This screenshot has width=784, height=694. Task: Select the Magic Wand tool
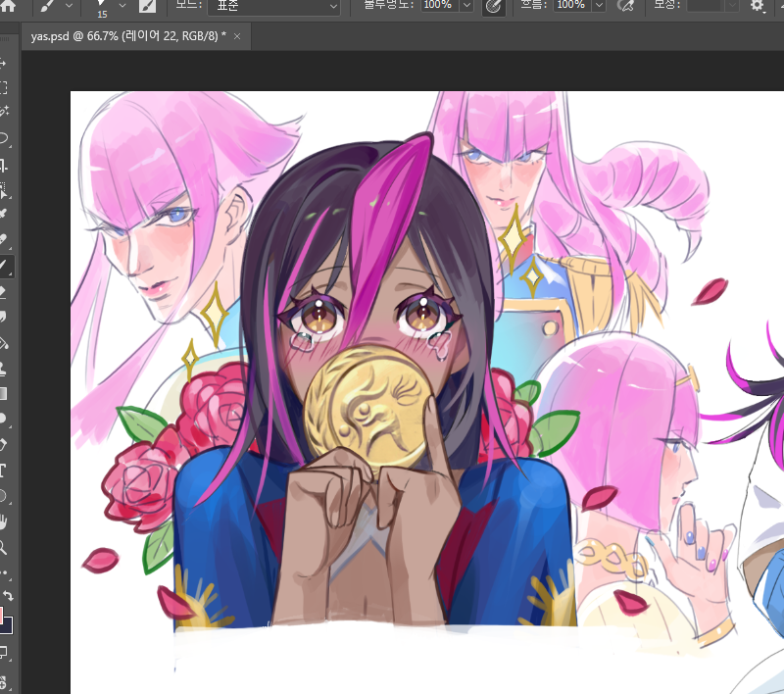4,111
